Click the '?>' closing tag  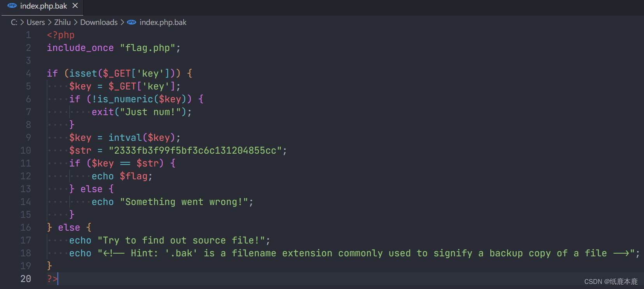click(x=52, y=279)
